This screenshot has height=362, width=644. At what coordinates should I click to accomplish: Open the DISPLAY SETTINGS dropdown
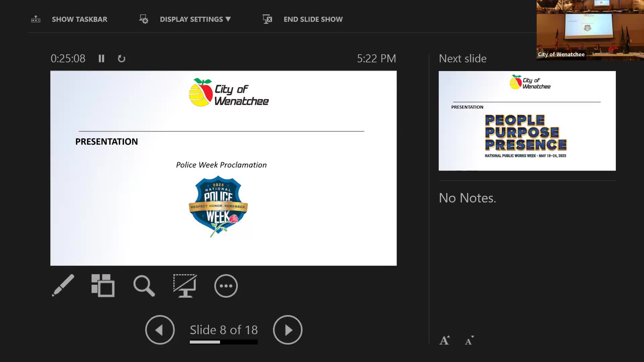tap(195, 19)
